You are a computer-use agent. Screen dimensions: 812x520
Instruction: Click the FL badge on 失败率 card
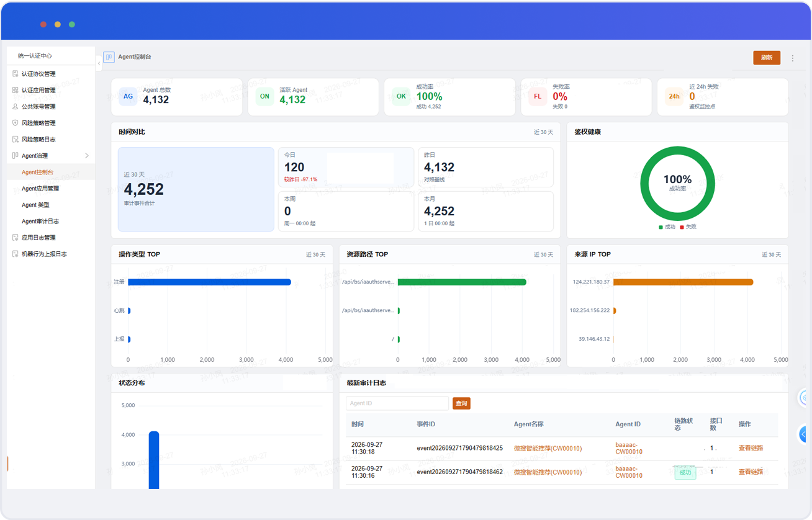coord(538,96)
